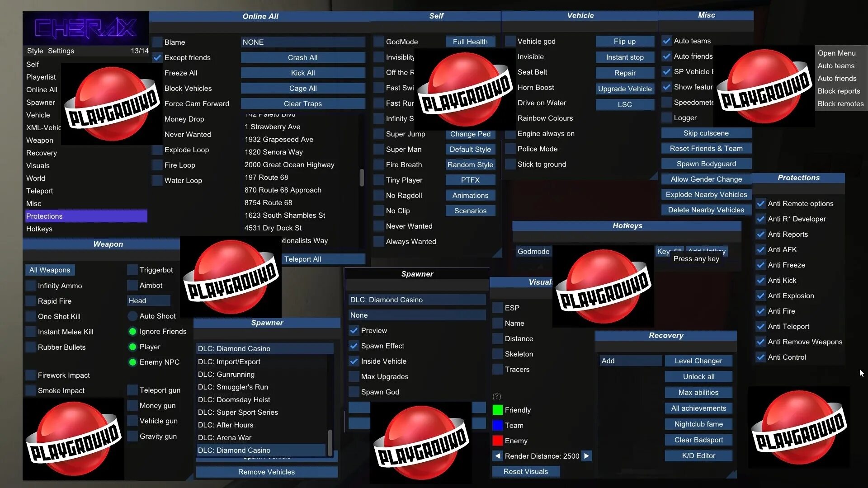
Task: Open DLC: Diamond Casino dropdown in right Spawner
Action: (417, 300)
